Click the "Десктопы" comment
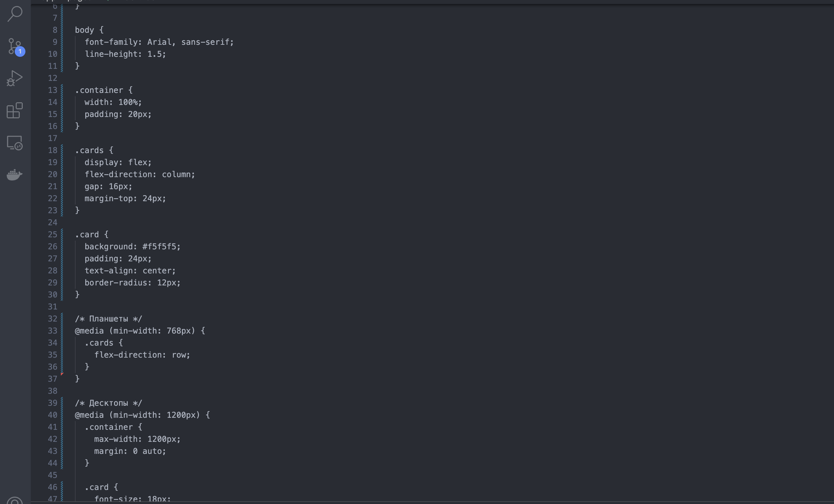 [x=108, y=403]
